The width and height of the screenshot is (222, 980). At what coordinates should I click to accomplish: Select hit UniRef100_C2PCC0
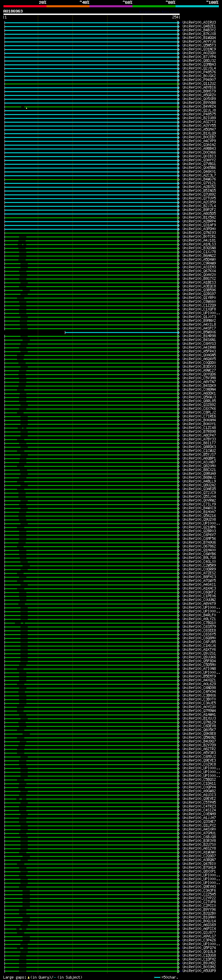199,906
